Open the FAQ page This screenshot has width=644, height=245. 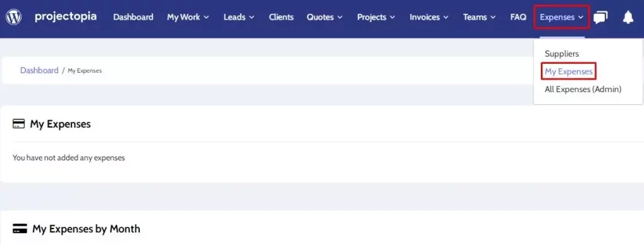pyautogui.click(x=518, y=17)
